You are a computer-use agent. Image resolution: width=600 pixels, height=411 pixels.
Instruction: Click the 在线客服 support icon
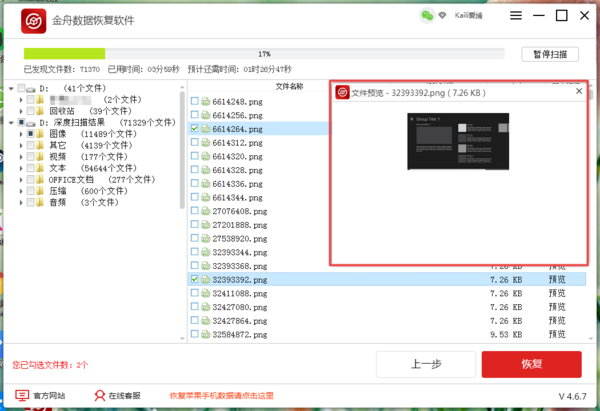[99, 396]
